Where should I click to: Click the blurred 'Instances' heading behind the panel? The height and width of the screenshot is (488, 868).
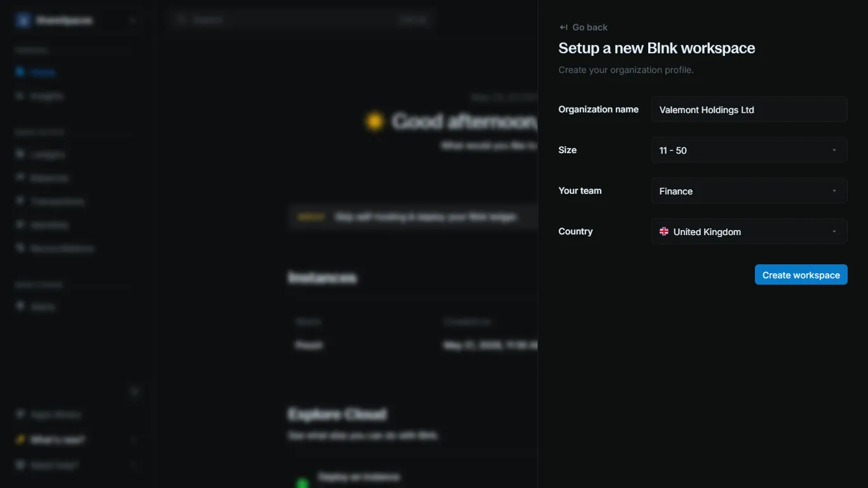(322, 278)
